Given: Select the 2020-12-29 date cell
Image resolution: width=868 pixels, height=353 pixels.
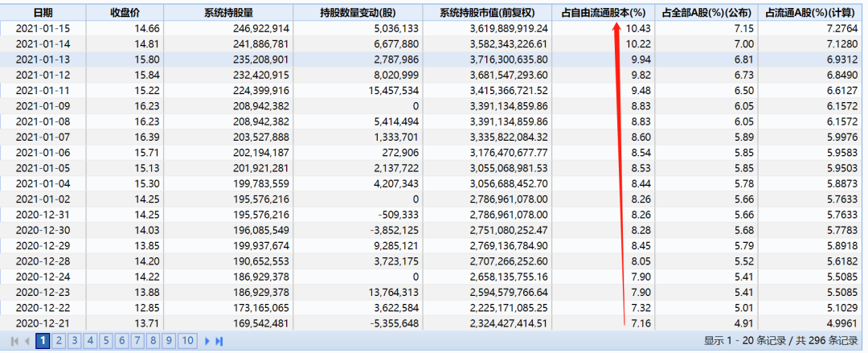Looking at the screenshot, I should click(x=43, y=245).
